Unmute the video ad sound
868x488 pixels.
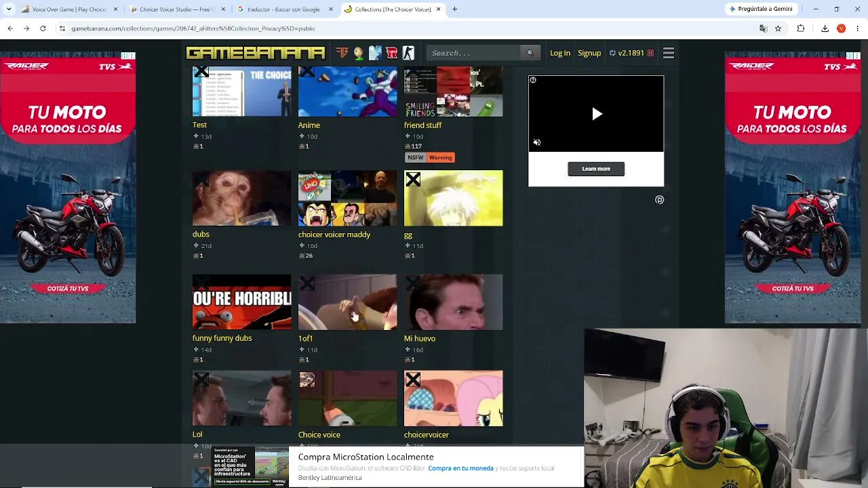click(x=537, y=142)
